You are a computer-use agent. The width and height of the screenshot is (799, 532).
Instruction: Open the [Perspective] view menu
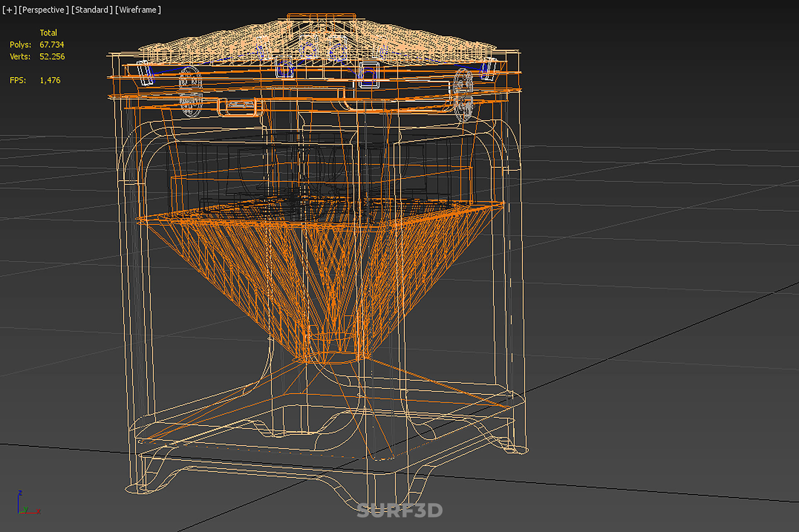tap(44, 10)
